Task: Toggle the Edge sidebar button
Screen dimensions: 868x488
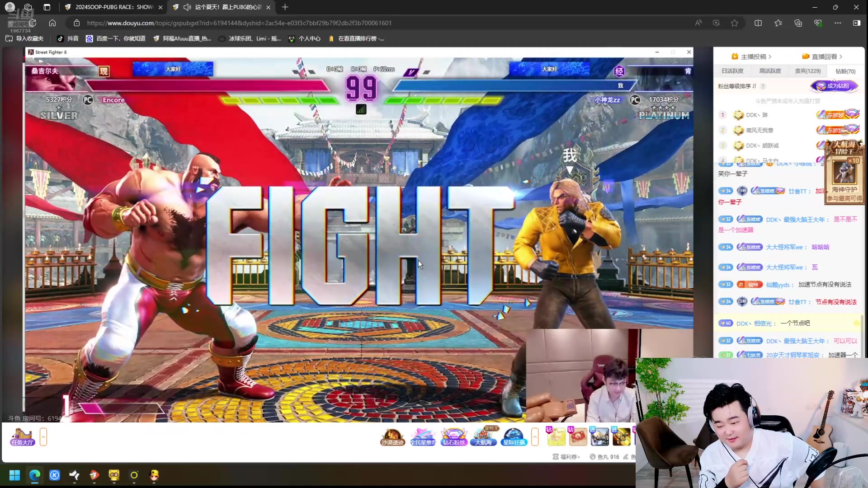Action: 857,23
